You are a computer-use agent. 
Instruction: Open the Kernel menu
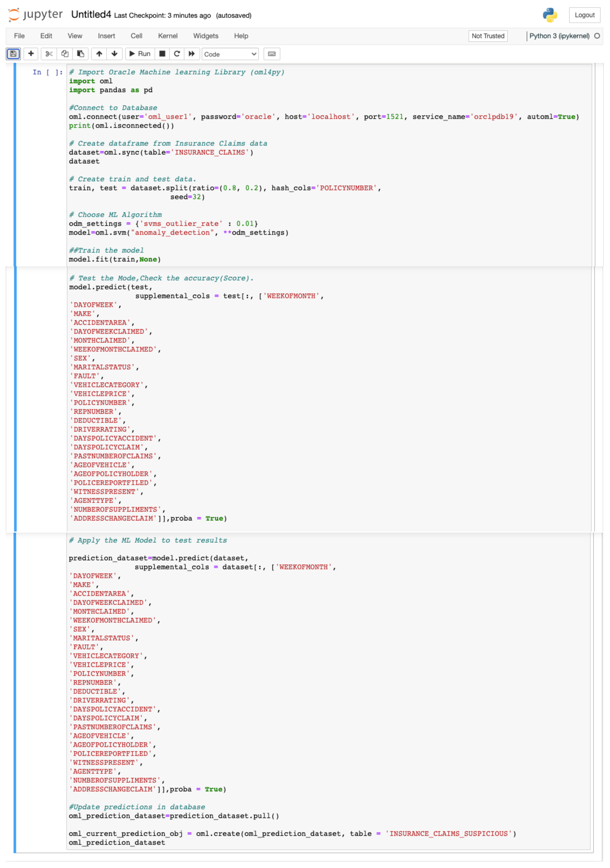168,36
